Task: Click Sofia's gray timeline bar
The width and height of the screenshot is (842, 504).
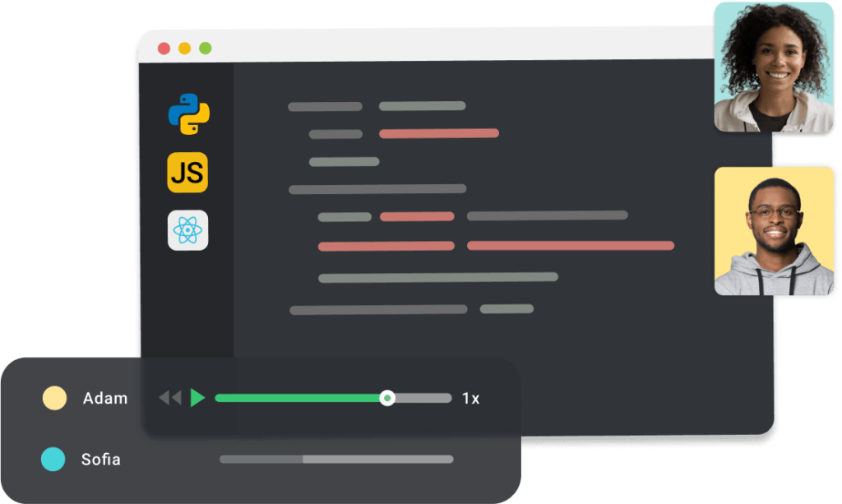Action: coord(336,460)
